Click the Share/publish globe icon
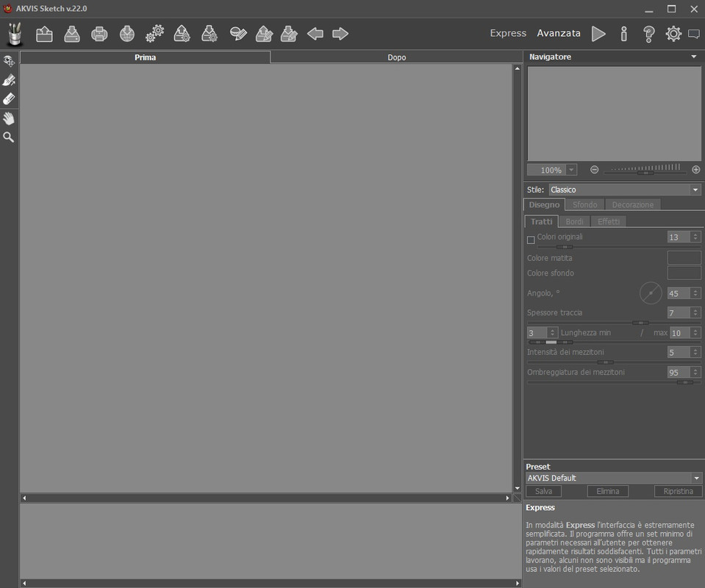This screenshot has width=705, height=588. pyautogui.click(x=127, y=34)
